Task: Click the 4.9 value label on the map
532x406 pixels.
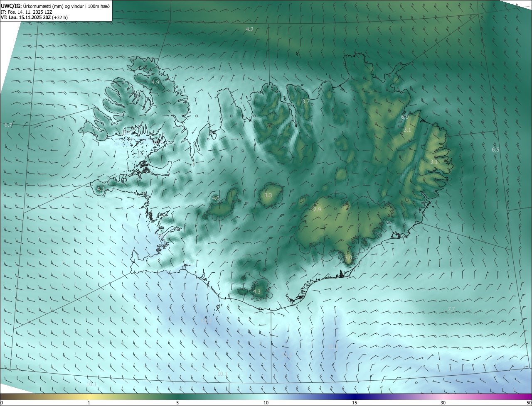Action: [x=155, y=82]
